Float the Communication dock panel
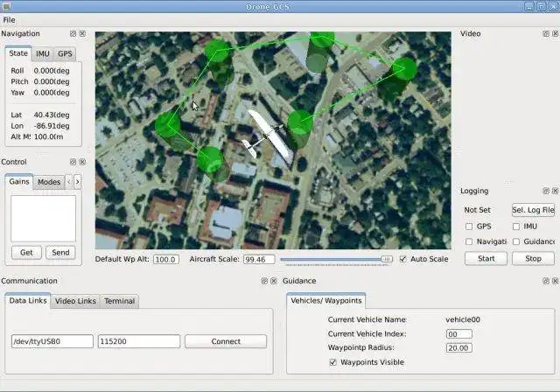The width and height of the screenshot is (560, 392). click(264, 281)
